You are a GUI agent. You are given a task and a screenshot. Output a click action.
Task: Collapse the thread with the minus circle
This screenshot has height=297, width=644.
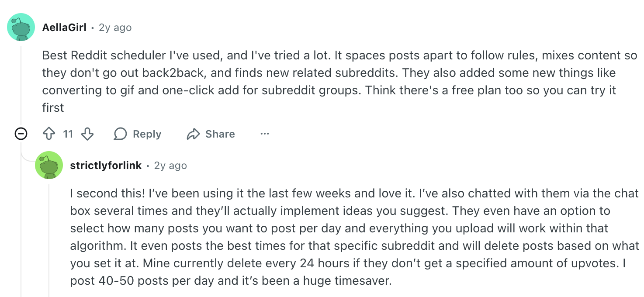(21, 134)
